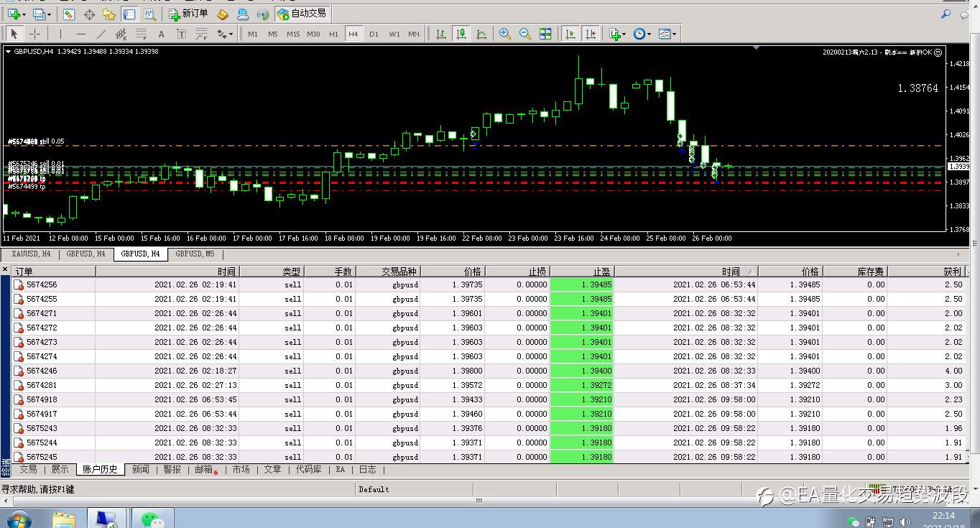Select the vertical line tool
The height and width of the screenshot is (528, 980).
(60, 34)
